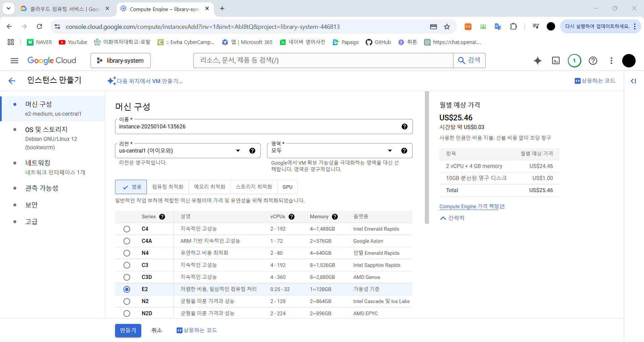Select the C4A series radio button
The height and width of the screenshot is (342, 644).
click(127, 241)
